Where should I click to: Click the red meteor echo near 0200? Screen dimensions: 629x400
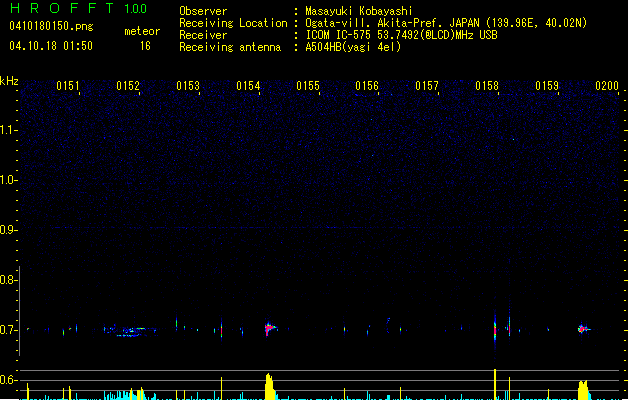click(x=582, y=329)
